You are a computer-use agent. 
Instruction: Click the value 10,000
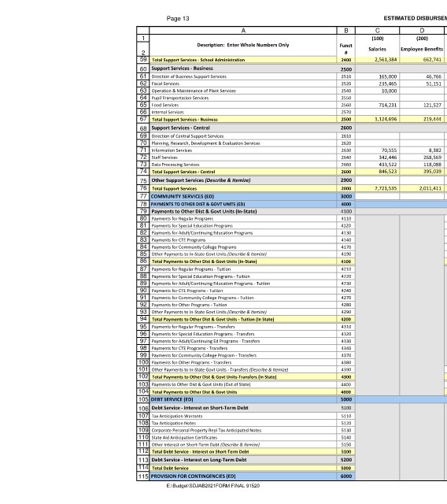[x=377, y=91]
